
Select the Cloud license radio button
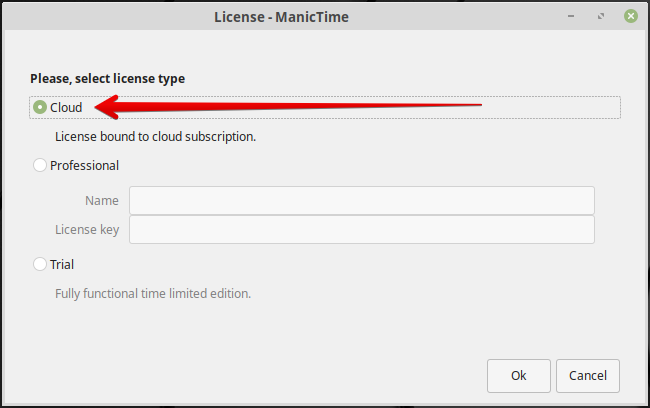click(40, 107)
